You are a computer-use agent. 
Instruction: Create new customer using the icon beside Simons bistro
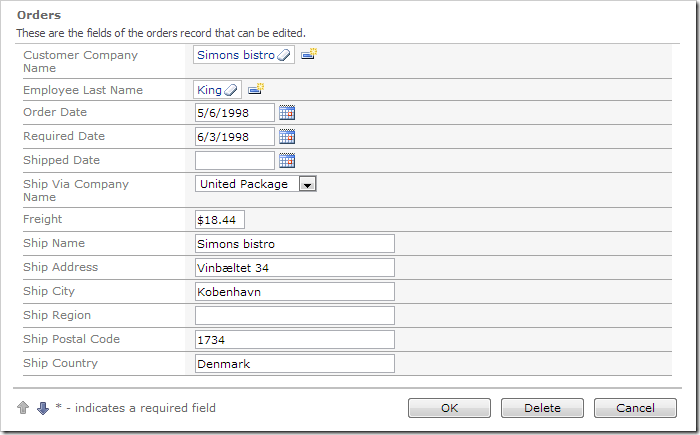click(x=308, y=54)
